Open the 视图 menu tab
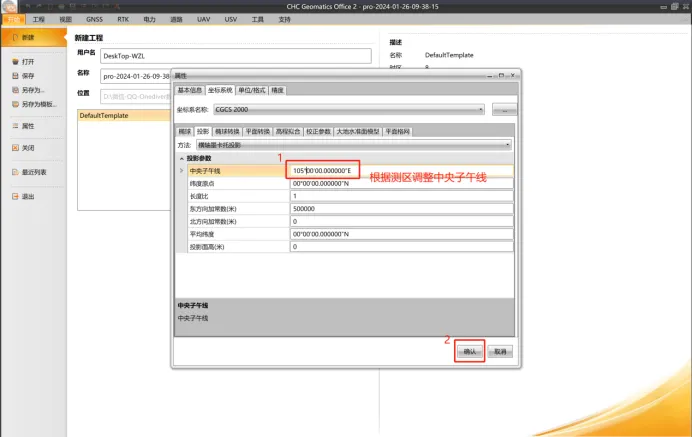Screen dimensions: 692x437 [65, 19]
